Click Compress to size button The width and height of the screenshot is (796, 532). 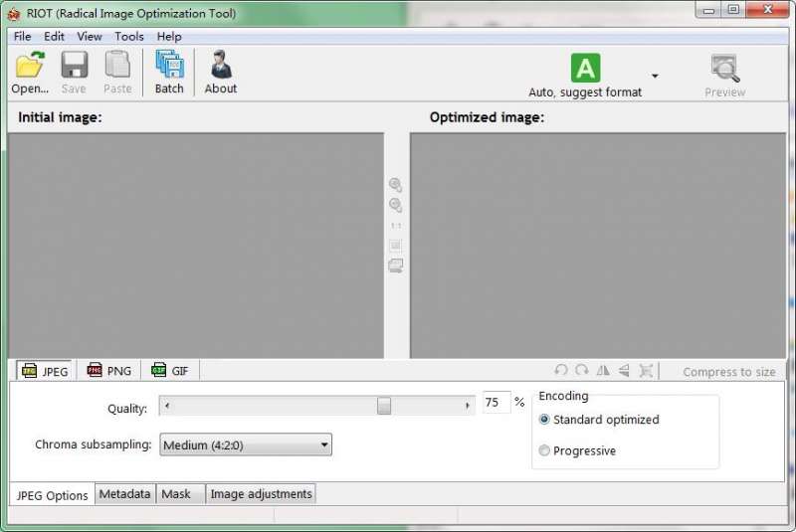729,372
